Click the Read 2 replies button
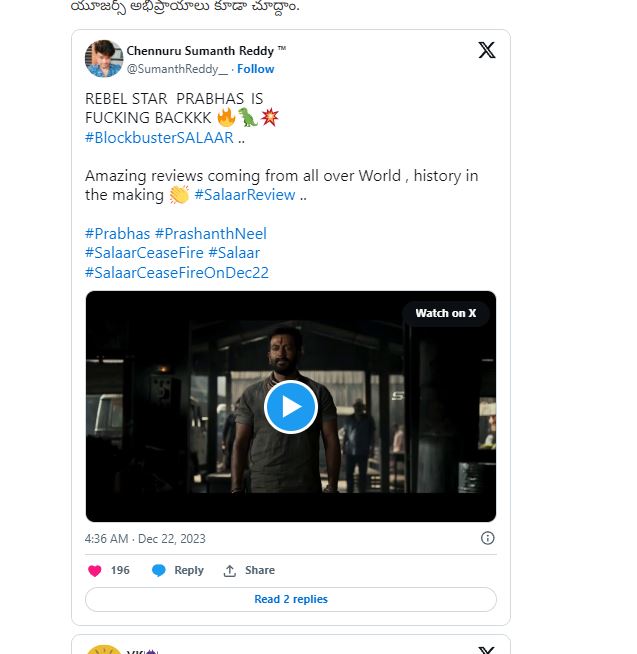 click(291, 599)
